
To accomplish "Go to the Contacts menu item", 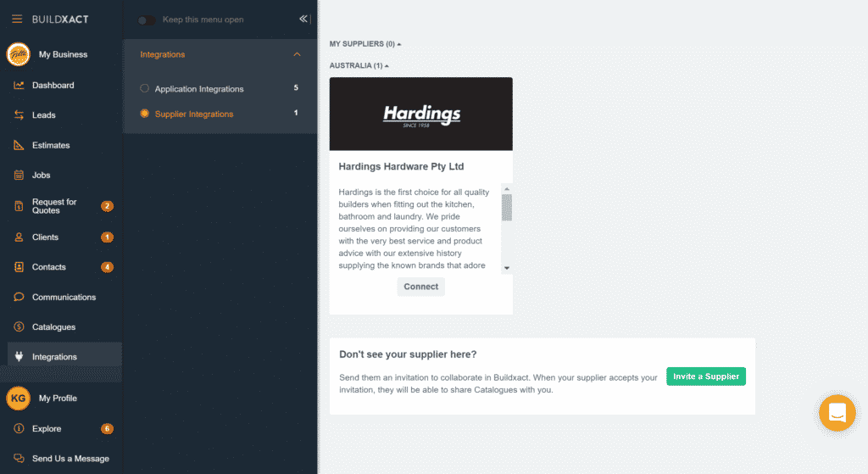I will 49,267.
